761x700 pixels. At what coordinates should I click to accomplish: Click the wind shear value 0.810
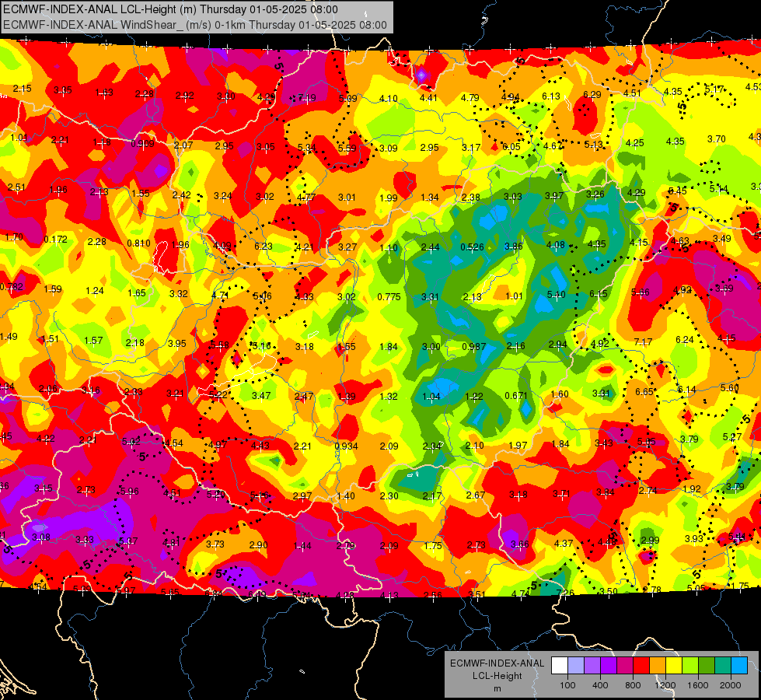tap(138, 243)
